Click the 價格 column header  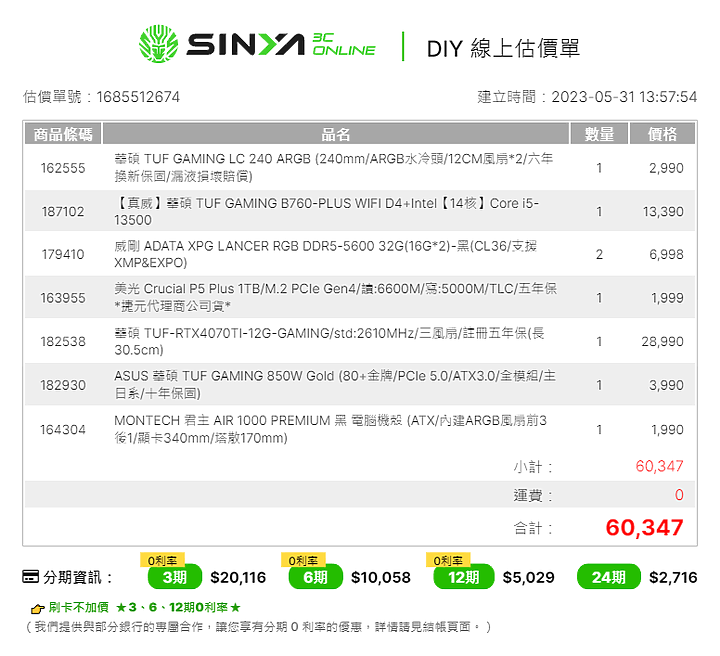pyautogui.click(x=662, y=134)
